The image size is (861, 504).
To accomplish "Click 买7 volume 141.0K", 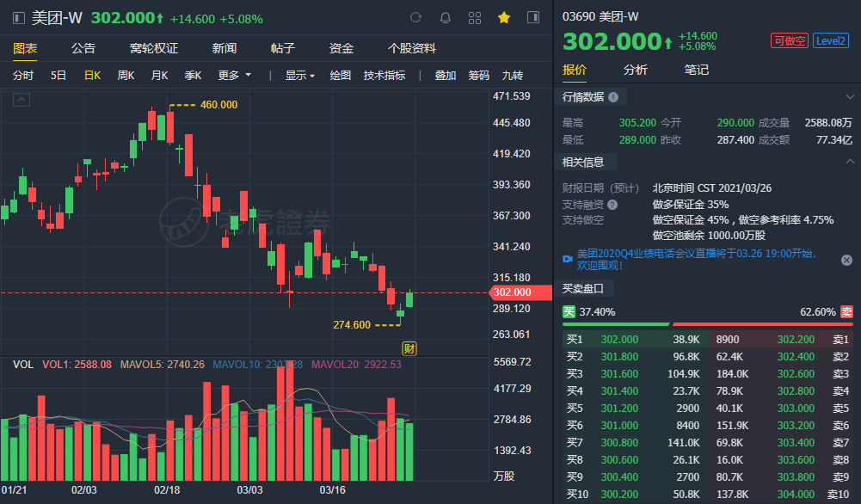I will [x=683, y=443].
